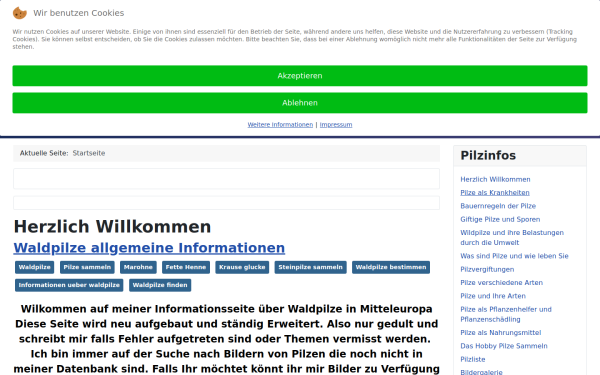
Task: Click the Aktuelle Seite breadcrumb label
Action: pyautogui.click(x=44, y=153)
